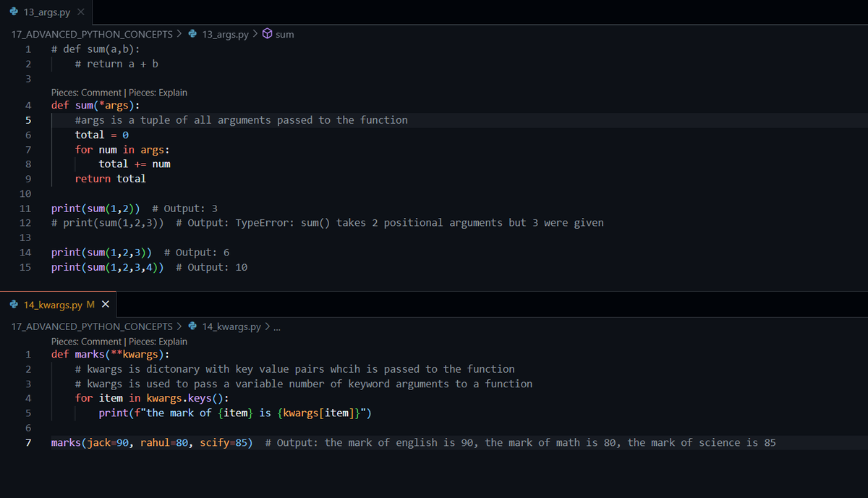Click the print f-string line in marks
This screenshot has width=868, height=498.
[235, 413]
